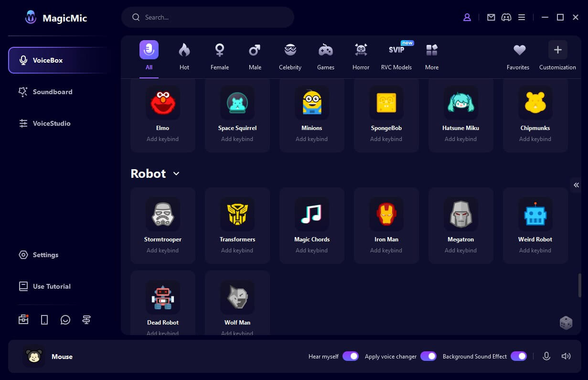The image size is (588, 380).
Task: Open the mail messages icon
Action: click(491, 17)
